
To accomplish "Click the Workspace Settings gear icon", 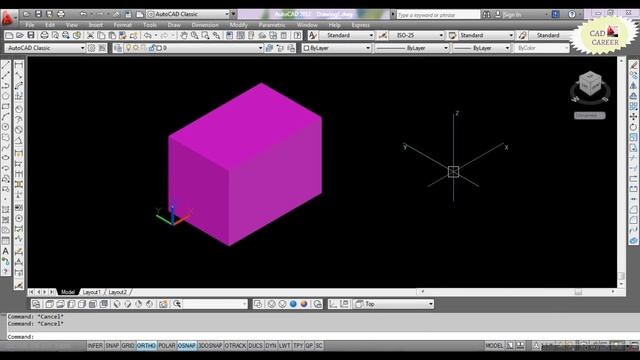I will point(91,48).
